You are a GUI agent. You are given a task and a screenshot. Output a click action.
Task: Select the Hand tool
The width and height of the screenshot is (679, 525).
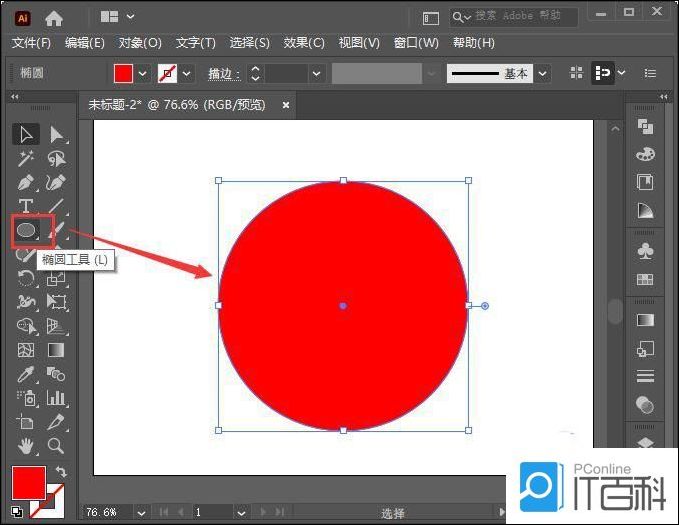[x=26, y=446]
